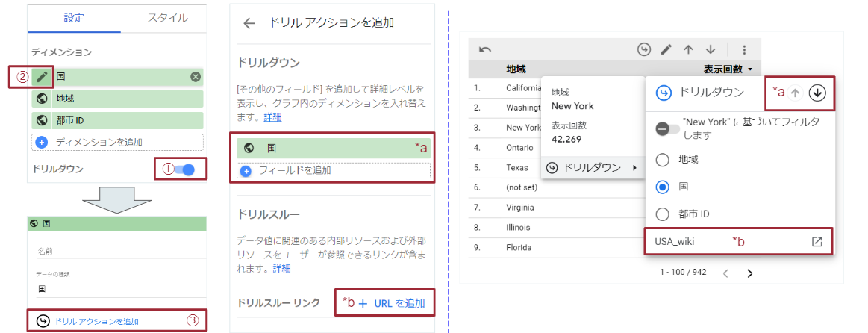Toggle the "New York" filter switch
The image size is (868, 333).
[x=668, y=128]
